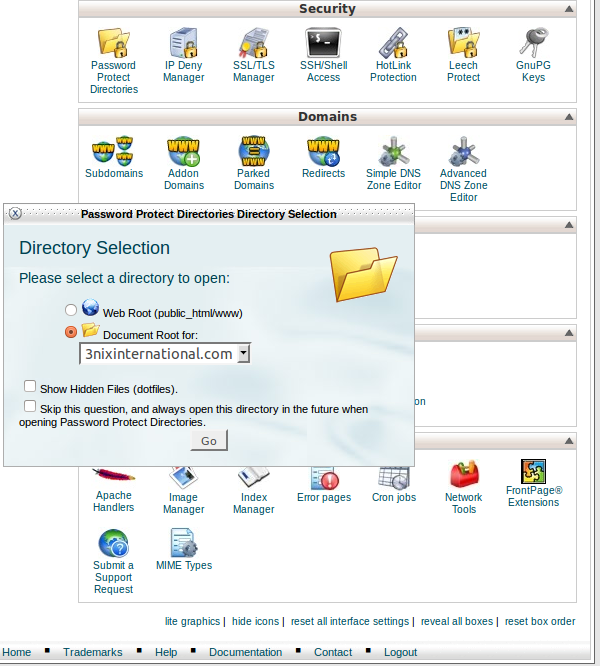Open Apache Handlers
Image resolution: width=600 pixels, height=666 pixels.
(113, 490)
